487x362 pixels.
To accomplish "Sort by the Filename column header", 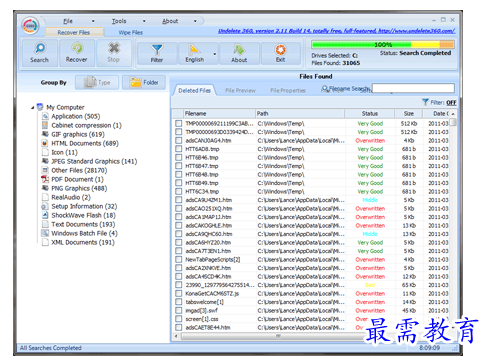I will point(219,114).
